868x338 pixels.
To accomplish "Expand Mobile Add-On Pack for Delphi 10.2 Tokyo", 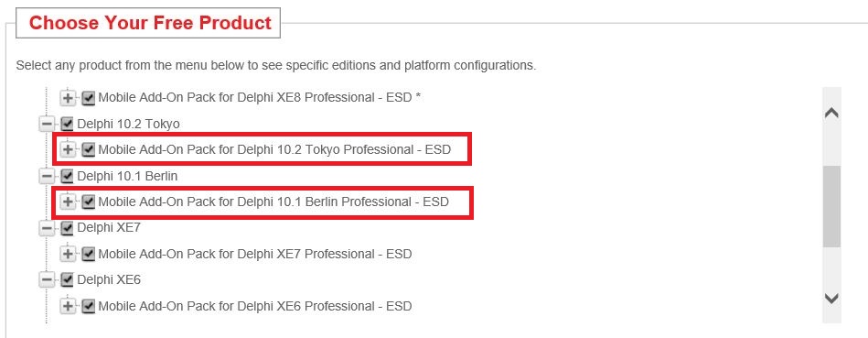I will click(68, 150).
